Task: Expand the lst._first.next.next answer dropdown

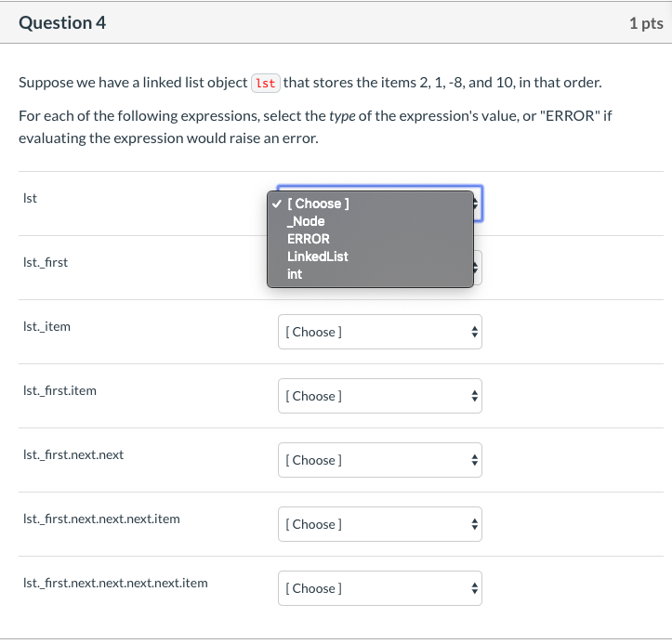Action: pos(379,460)
